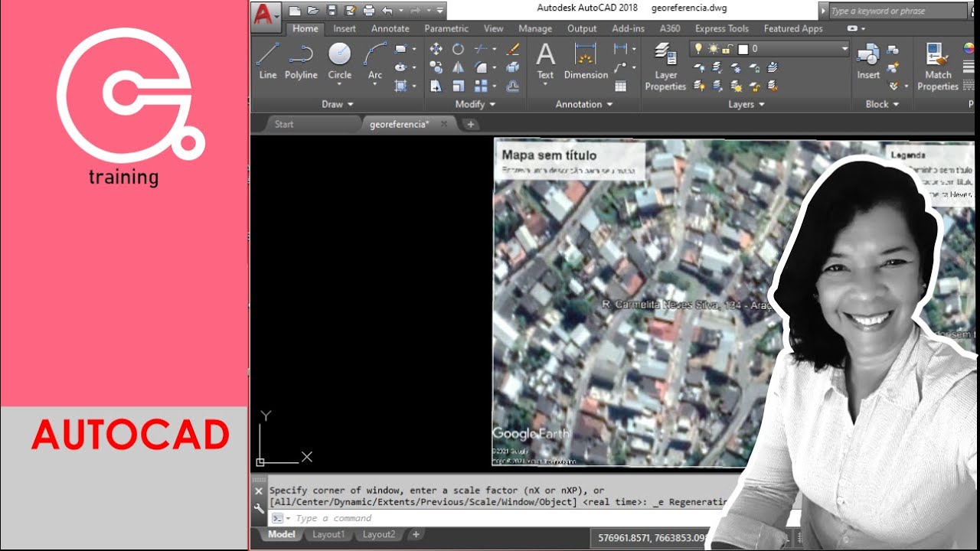Select the Text annotation tool

(x=545, y=60)
